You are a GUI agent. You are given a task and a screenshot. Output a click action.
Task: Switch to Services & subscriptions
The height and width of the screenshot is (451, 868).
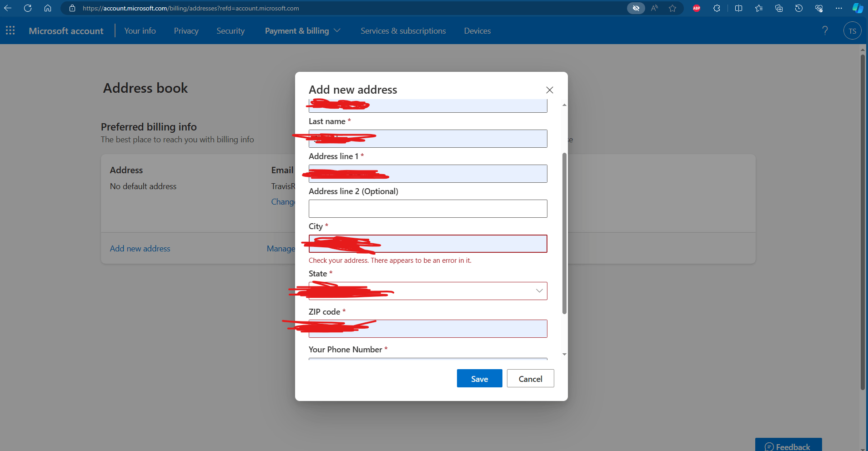[x=403, y=30]
